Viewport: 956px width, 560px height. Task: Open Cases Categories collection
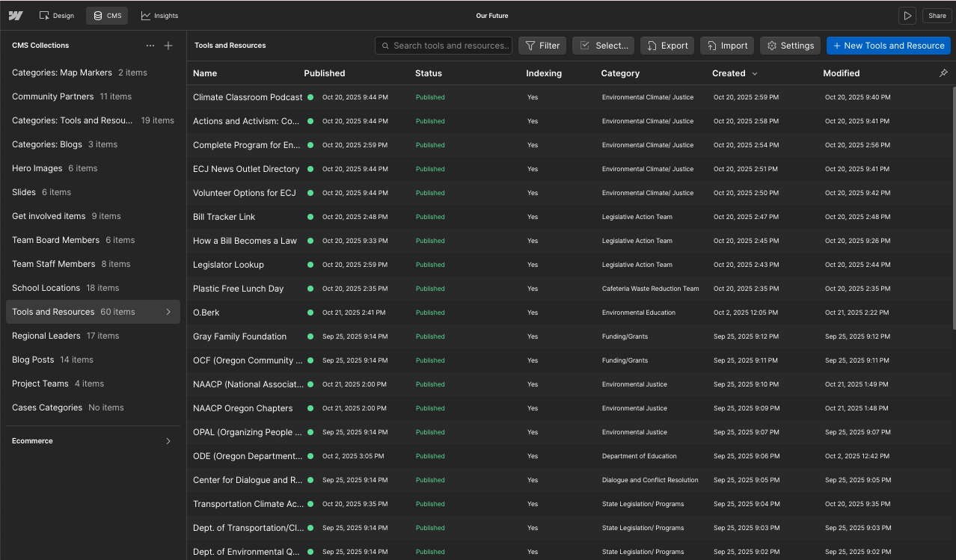pyautogui.click(x=93, y=407)
